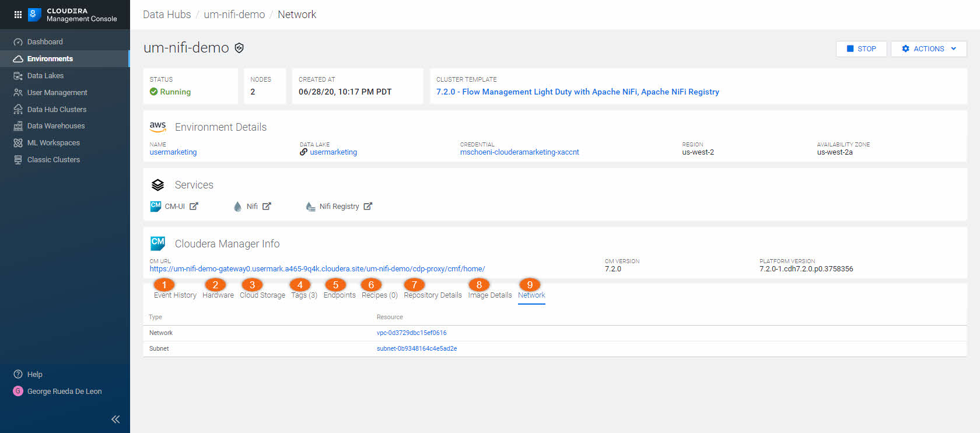Image resolution: width=980 pixels, height=433 pixels.
Task: Click the User Management people icon
Action: 18,93
